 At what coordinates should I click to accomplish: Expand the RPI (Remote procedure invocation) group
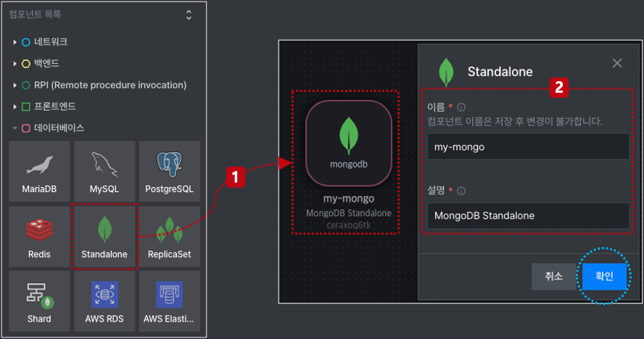coord(15,85)
